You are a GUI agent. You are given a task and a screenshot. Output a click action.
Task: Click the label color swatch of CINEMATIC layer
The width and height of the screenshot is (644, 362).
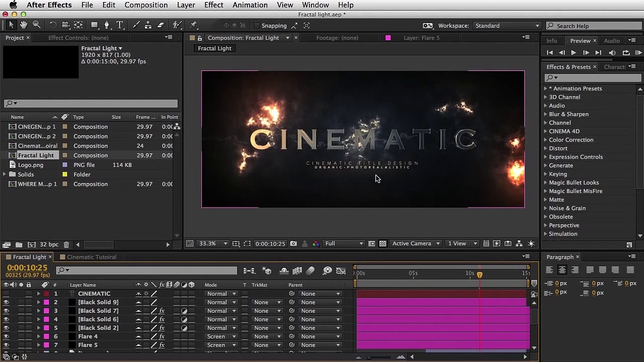(46, 294)
